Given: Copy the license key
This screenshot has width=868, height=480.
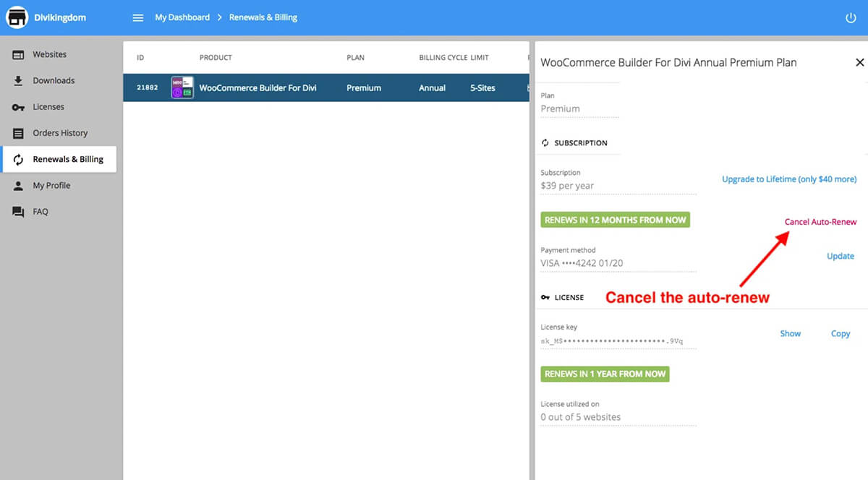Looking at the screenshot, I should tap(841, 333).
